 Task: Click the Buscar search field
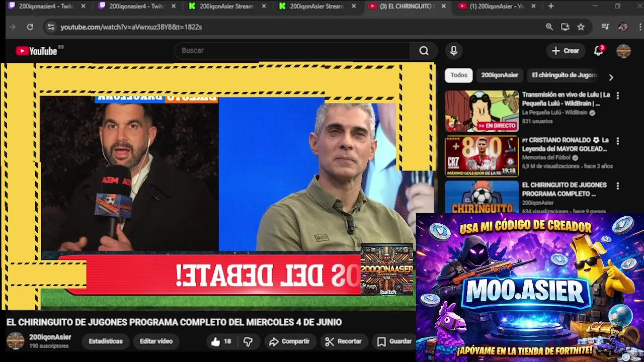(x=293, y=51)
